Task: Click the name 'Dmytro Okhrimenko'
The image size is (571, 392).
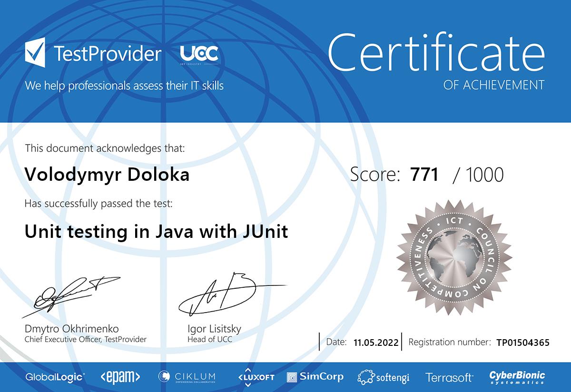Action: click(71, 329)
